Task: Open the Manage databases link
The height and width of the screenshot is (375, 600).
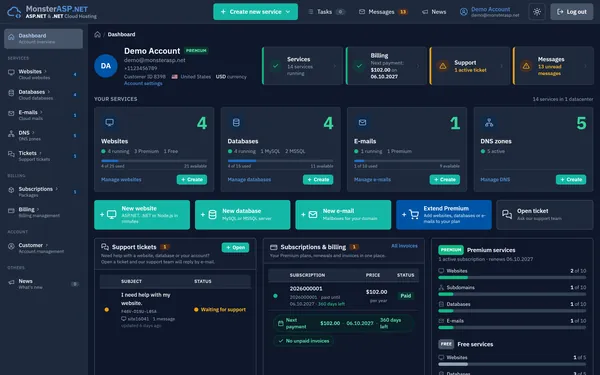Action: click(249, 179)
